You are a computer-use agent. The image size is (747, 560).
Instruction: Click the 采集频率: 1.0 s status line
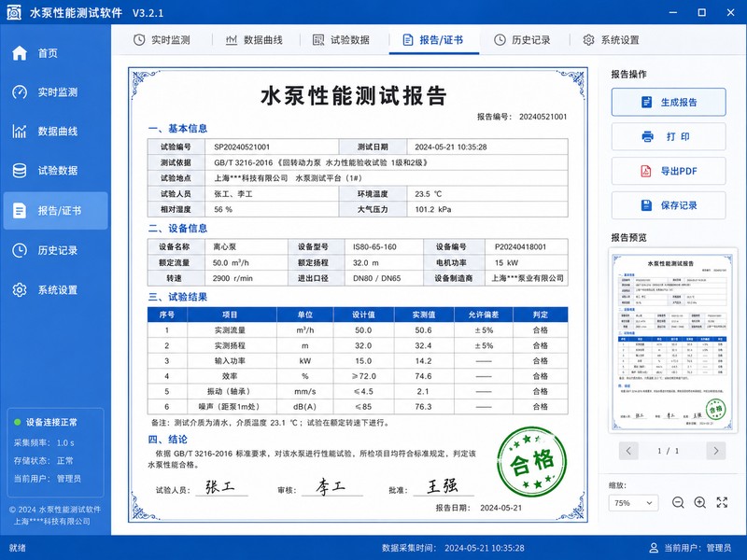[44, 442]
